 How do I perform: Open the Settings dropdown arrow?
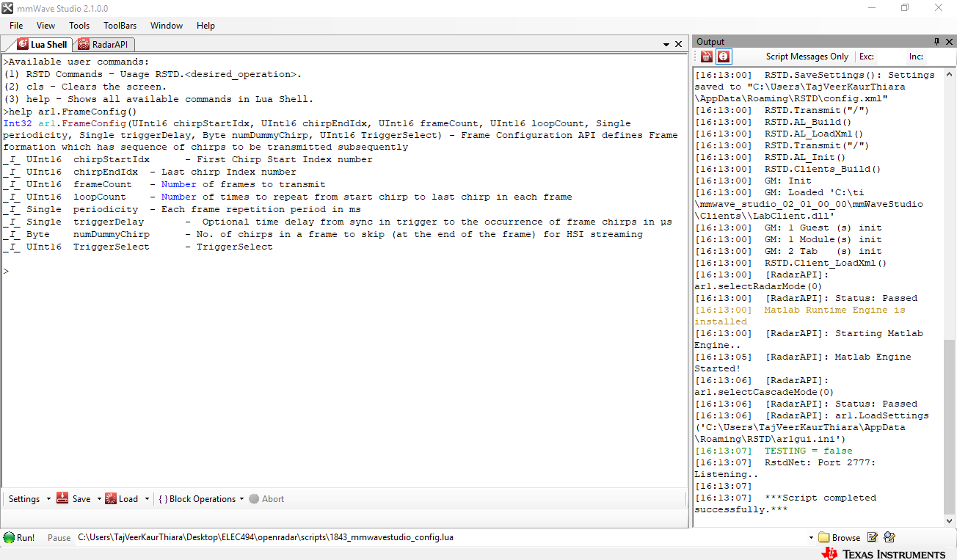coord(48,498)
